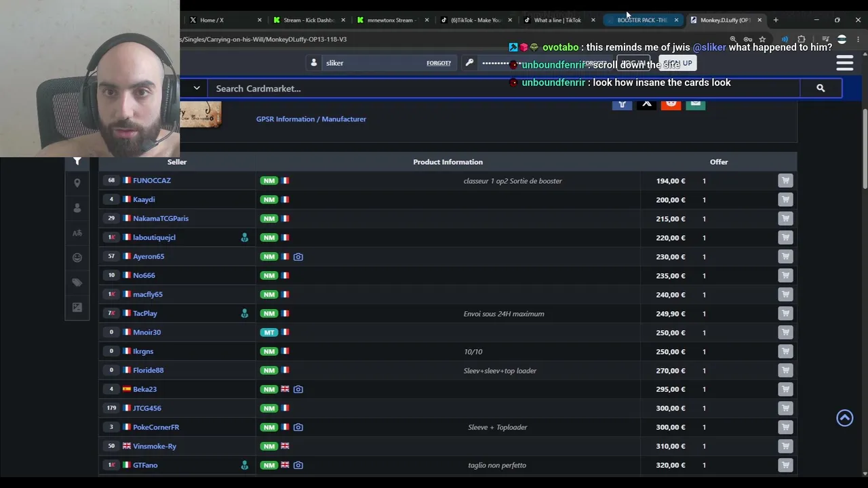Add FUNOCCAZ's 194,00 € offer to cart

(785, 180)
